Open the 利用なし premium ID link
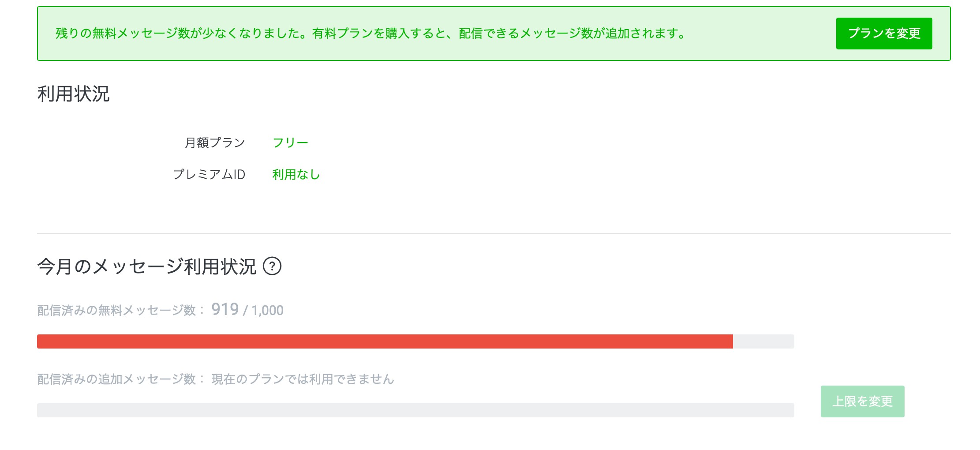This screenshot has height=450, width=980. tap(296, 175)
